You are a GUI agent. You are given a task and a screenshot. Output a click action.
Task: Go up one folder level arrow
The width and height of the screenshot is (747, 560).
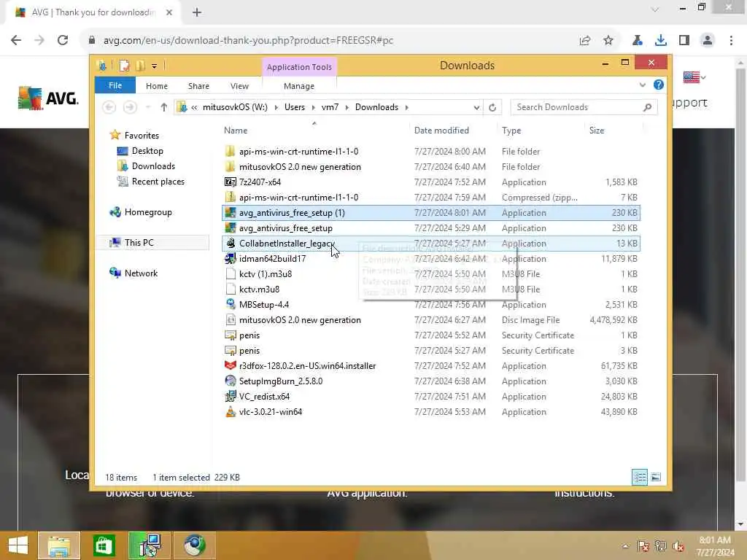pos(164,107)
